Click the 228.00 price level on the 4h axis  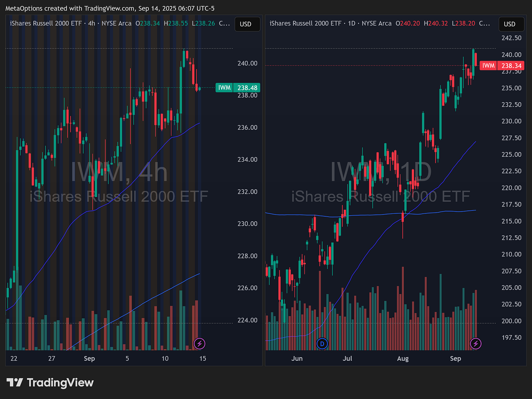(x=247, y=256)
